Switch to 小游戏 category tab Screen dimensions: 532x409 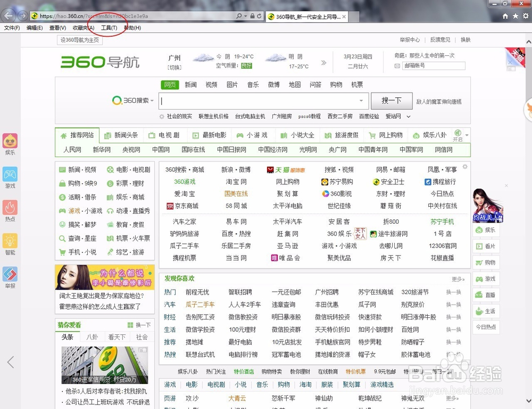(x=253, y=135)
